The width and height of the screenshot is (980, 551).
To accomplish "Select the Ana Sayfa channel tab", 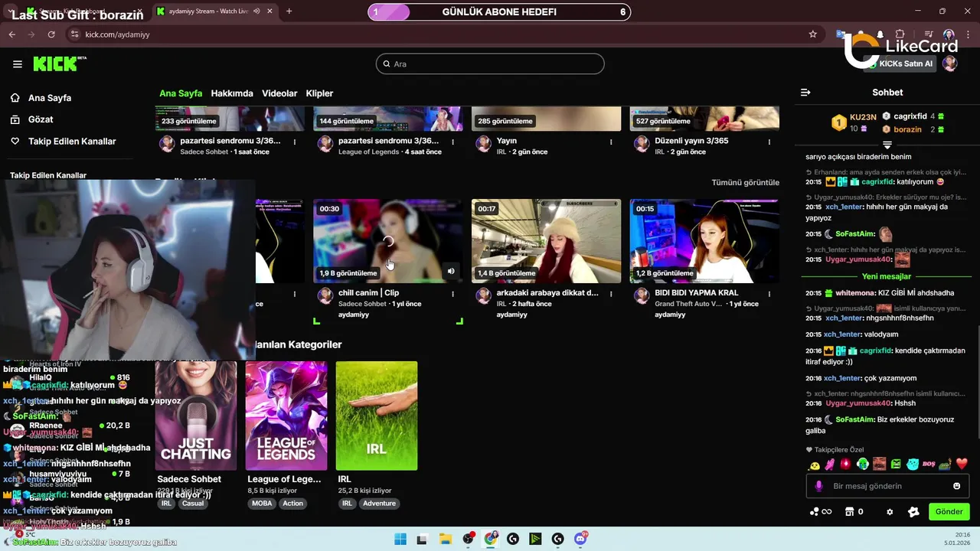I will [181, 93].
